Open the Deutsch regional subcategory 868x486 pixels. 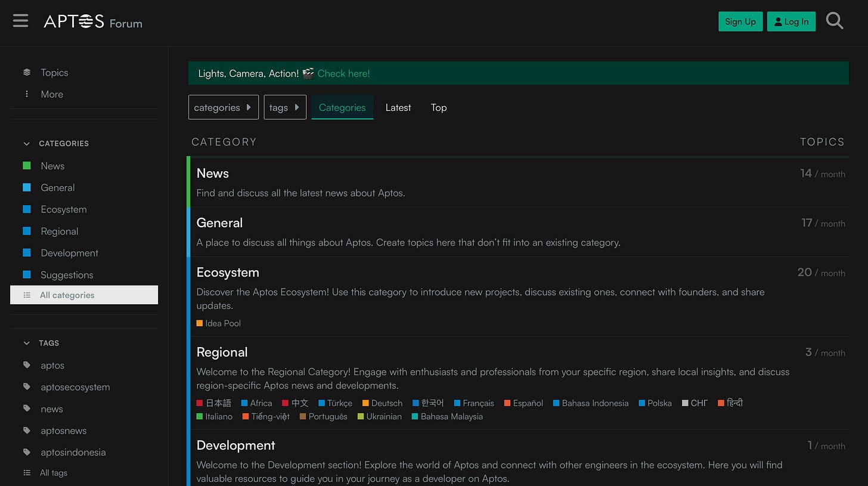tap(383, 403)
